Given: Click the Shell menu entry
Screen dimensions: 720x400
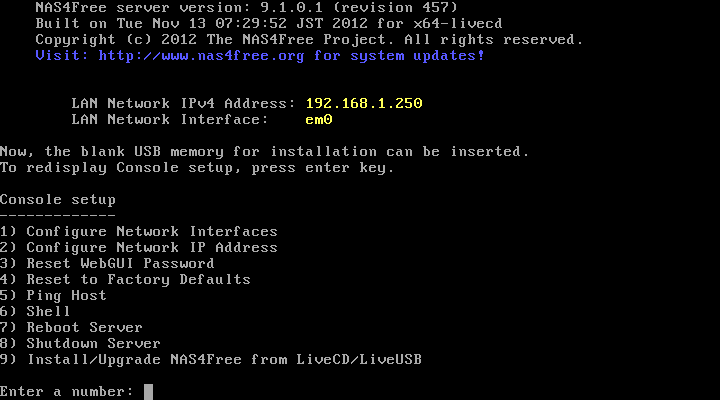Looking at the screenshot, I should (x=35, y=311).
